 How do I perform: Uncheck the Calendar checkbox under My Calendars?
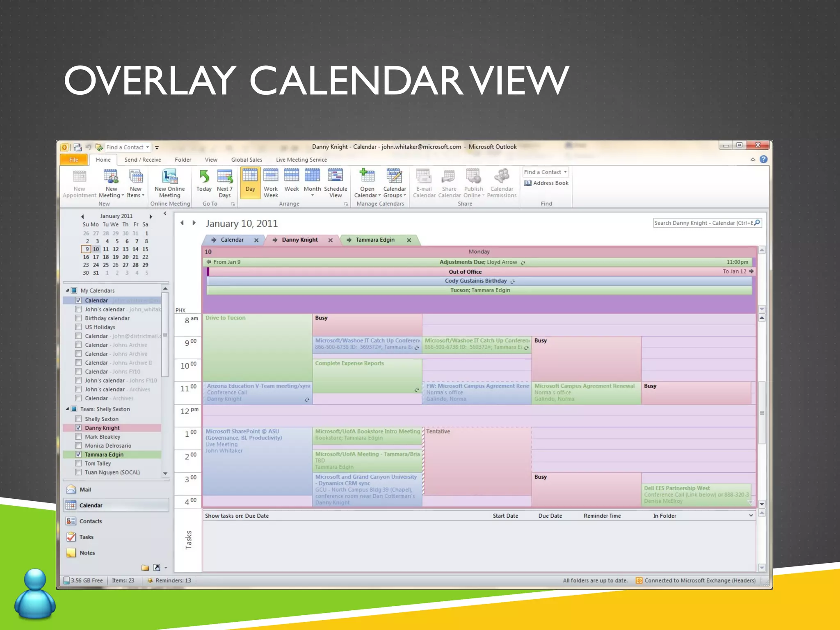(78, 300)
